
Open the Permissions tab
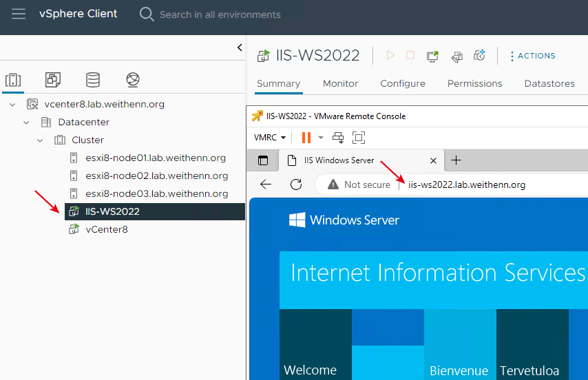click(x=474, y=83)
